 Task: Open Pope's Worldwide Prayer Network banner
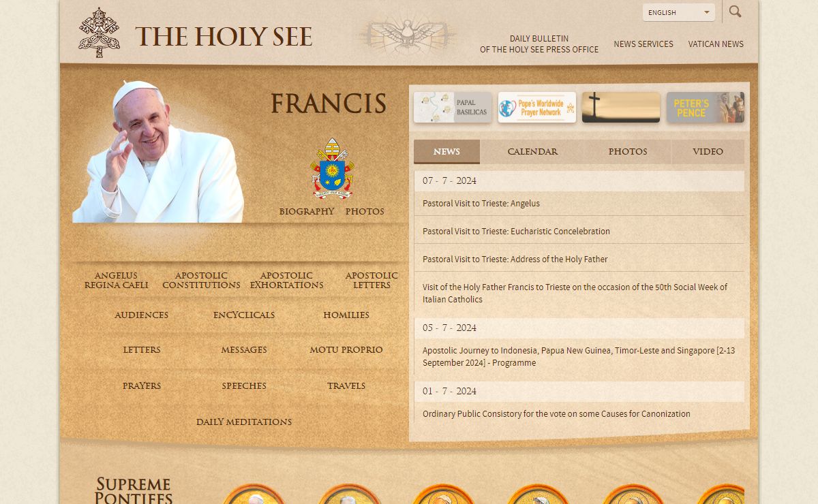pos(537,108)
